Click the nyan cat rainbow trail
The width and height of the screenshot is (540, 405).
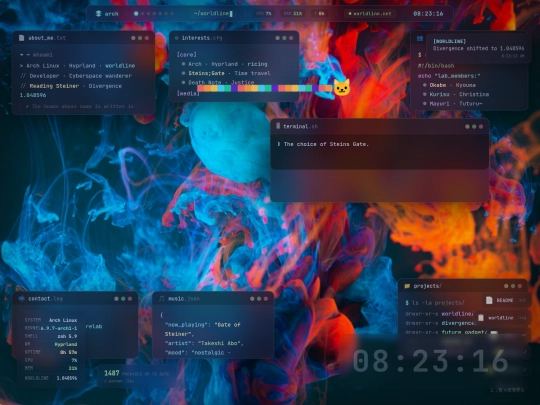click(264, 89)
